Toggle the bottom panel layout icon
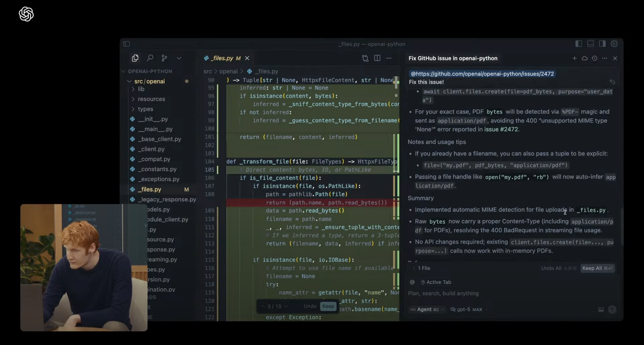This screenshot has width=644, height=345. pyautogui.click(x=591, y=44)
